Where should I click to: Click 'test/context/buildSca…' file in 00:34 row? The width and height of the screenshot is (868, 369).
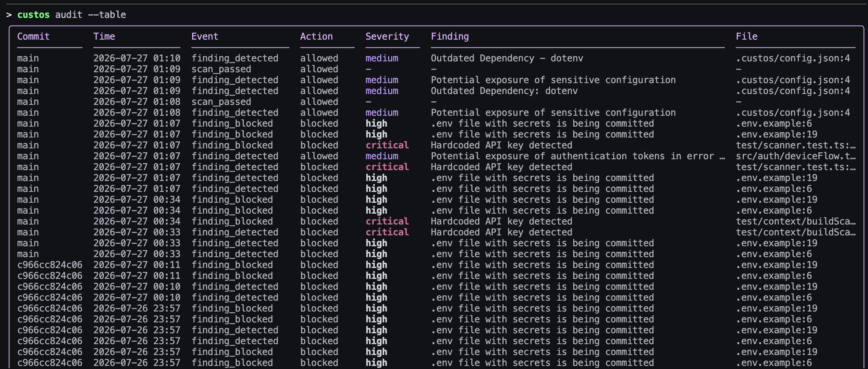click(x=796, y=221)
